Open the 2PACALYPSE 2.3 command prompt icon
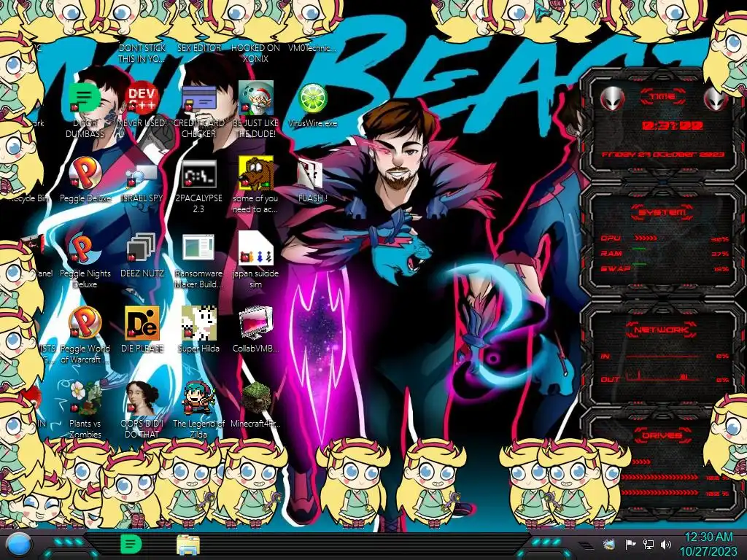Image resolution: width=747 pixels, height=560 pixels. [198, 174]
